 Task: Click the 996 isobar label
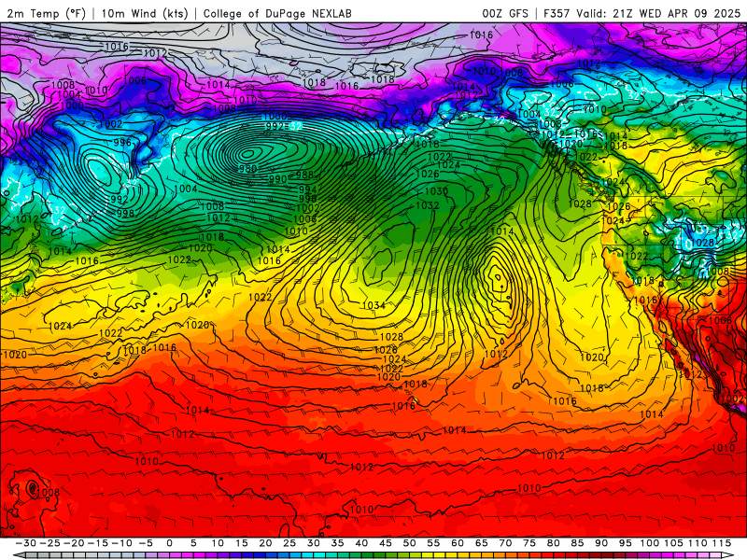coord(122,143)
